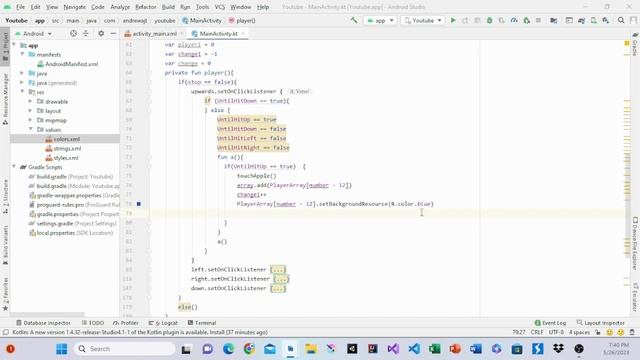Open the Navigate menu
This screenshot has width=640, height=360.
[75, 7]
